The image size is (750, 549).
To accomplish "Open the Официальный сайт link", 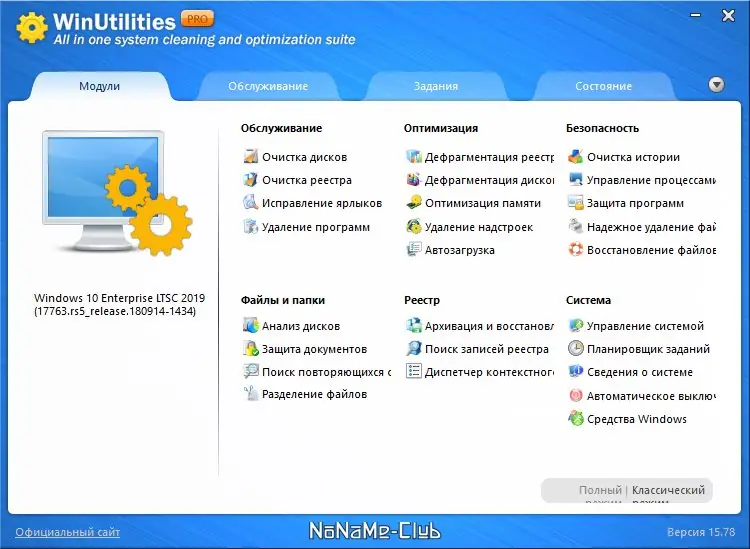I will tap(67, 532).
